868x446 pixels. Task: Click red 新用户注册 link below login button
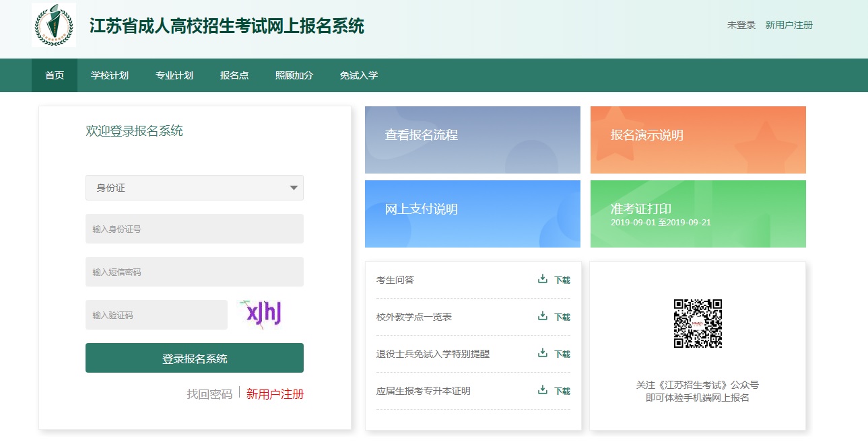[x=275, y=394]
